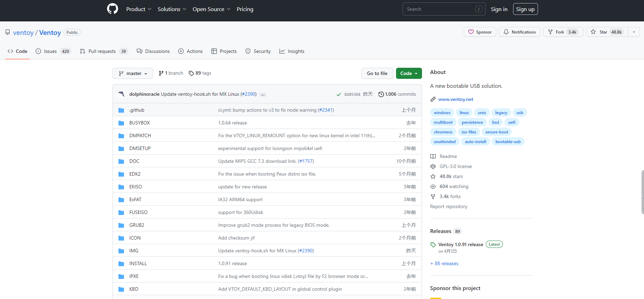The image size is (644, 299).
Task: Open the green Code dropdown
Action: coord(409,73)
